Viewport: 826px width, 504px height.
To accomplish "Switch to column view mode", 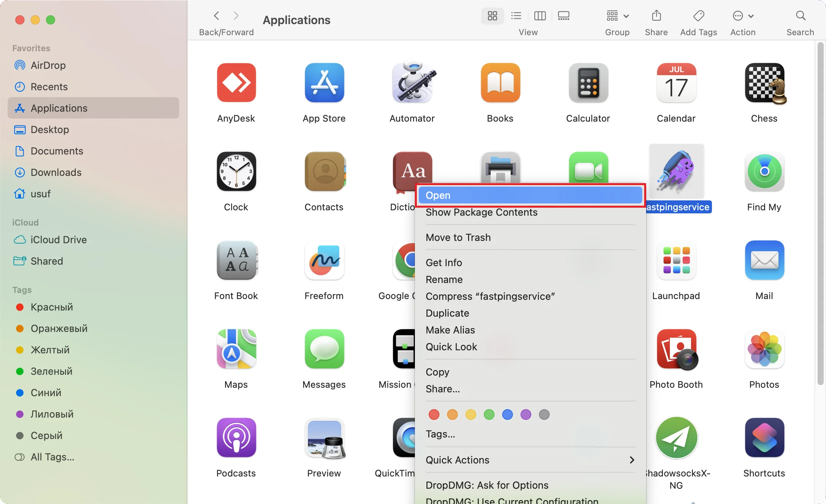I will click(x=540, y=16).
